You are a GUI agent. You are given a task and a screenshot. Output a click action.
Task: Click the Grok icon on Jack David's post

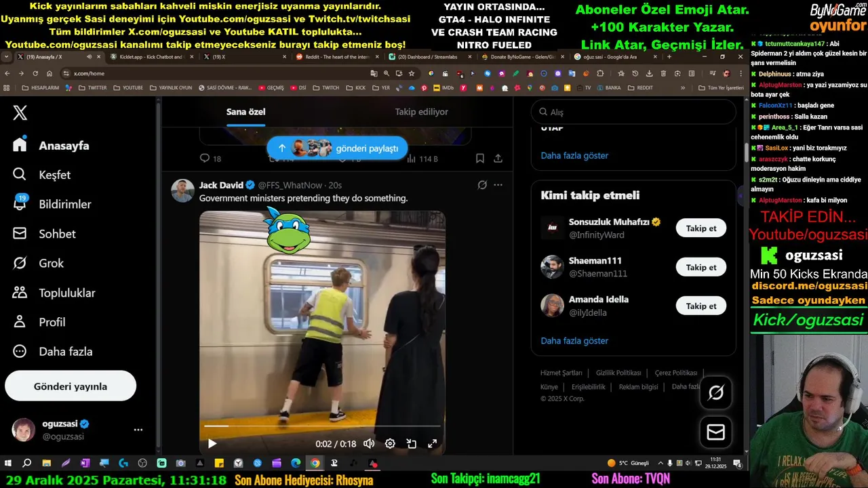coord(482,185)
